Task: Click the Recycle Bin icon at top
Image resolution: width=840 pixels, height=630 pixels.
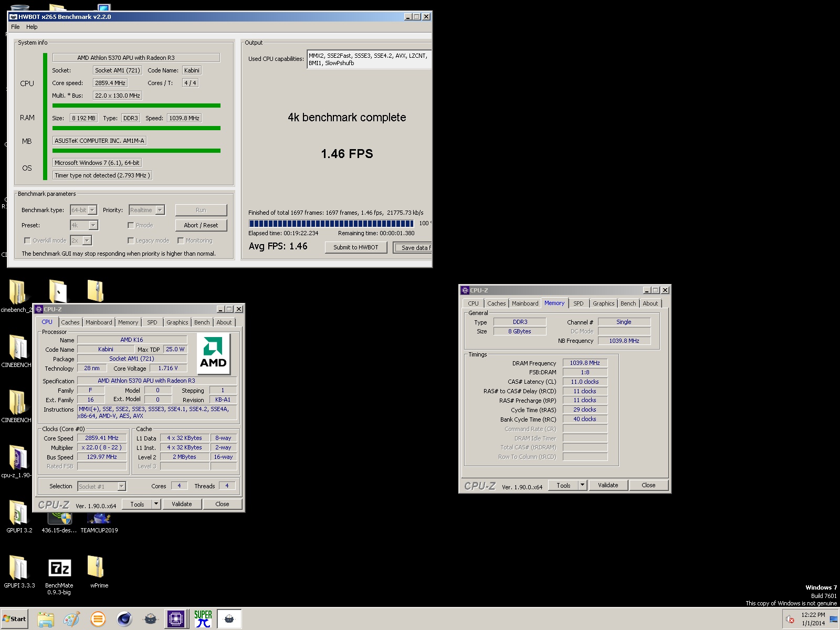Action: pos(19,7)
